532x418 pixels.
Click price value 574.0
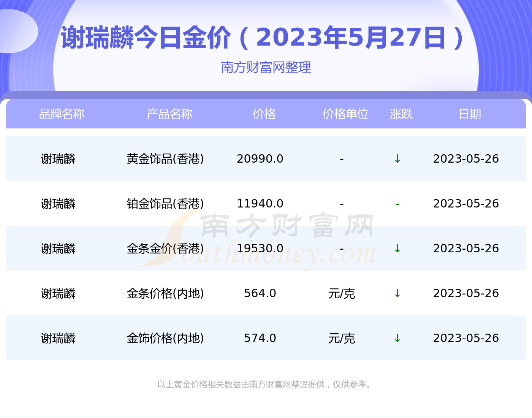click(x=260, y=338)
